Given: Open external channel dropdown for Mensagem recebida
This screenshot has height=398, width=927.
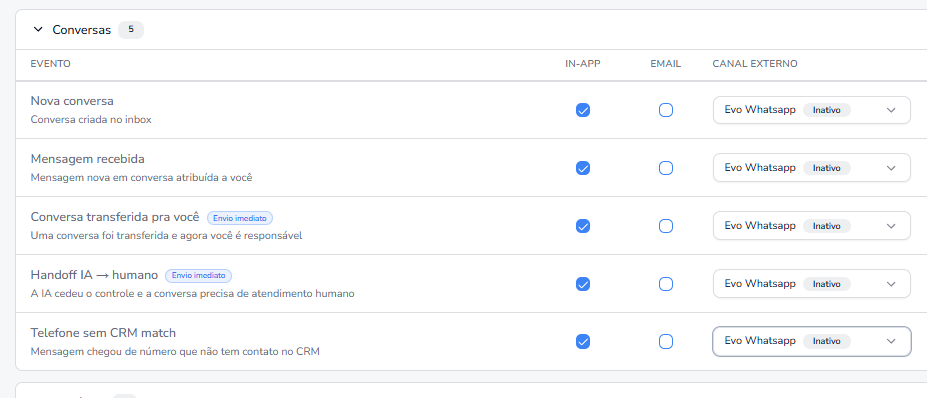Looking at the screenshot, I should 812,168.
